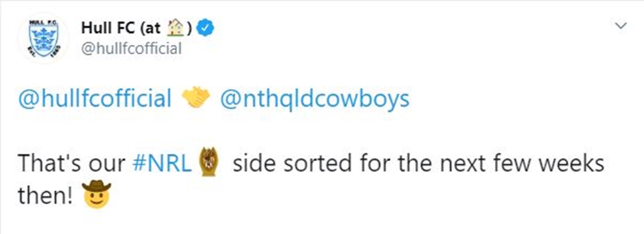644x234 pixels.
Task: Click the Hull FC display name
Action: [108, 28]
